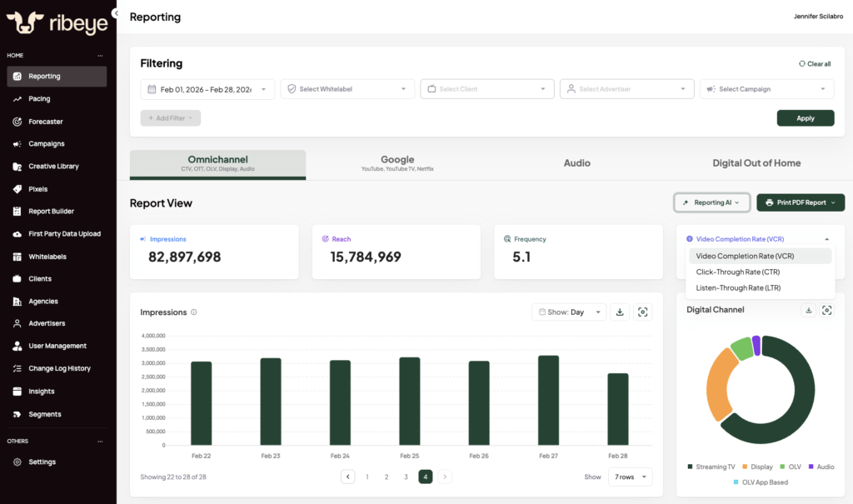Screen dimensions: 853x504
Task: Open the date range picker
Action: [x=207, y=89]
